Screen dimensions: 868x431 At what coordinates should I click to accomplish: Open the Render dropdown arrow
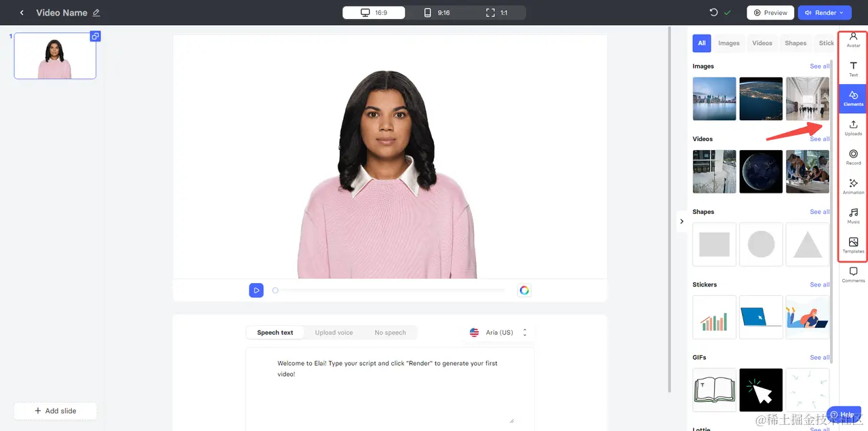842,12
